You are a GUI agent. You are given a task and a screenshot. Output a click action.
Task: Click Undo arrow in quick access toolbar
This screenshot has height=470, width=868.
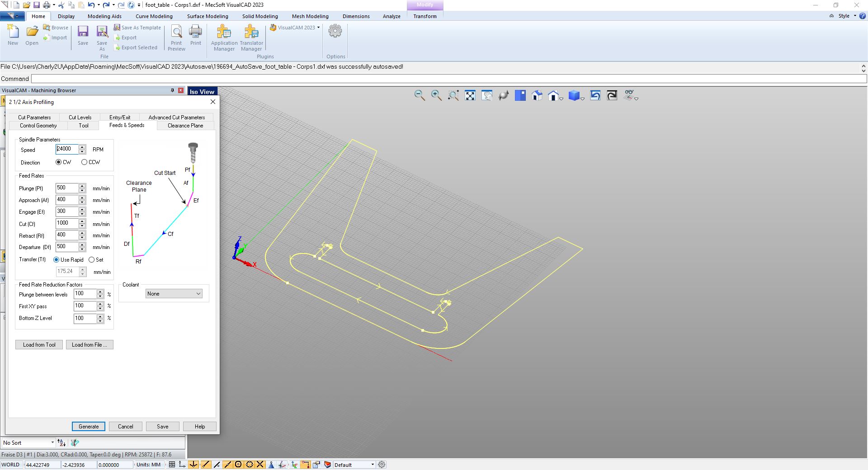(x=91, y=5)
